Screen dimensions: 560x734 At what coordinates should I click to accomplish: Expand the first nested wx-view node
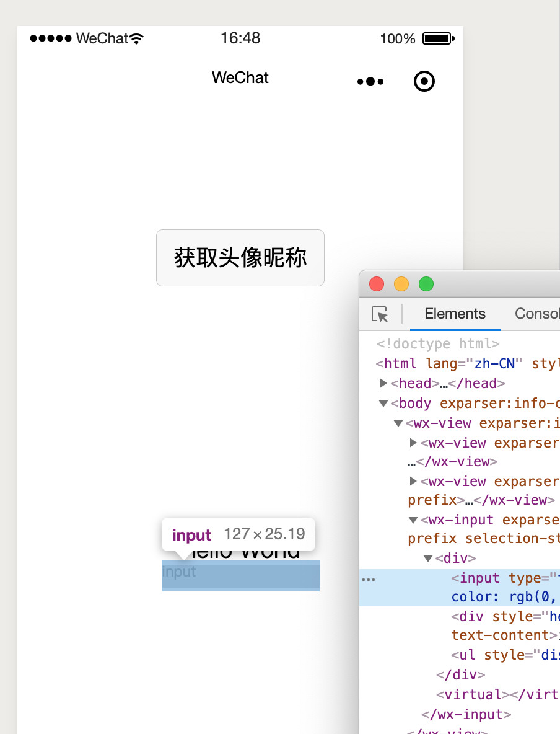point(413,443)
